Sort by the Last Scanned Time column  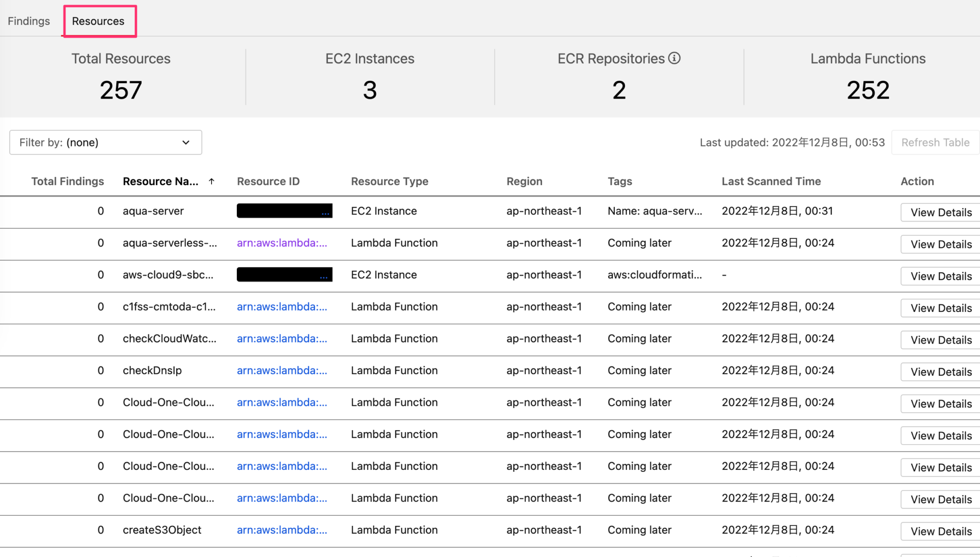coord(771,181)
